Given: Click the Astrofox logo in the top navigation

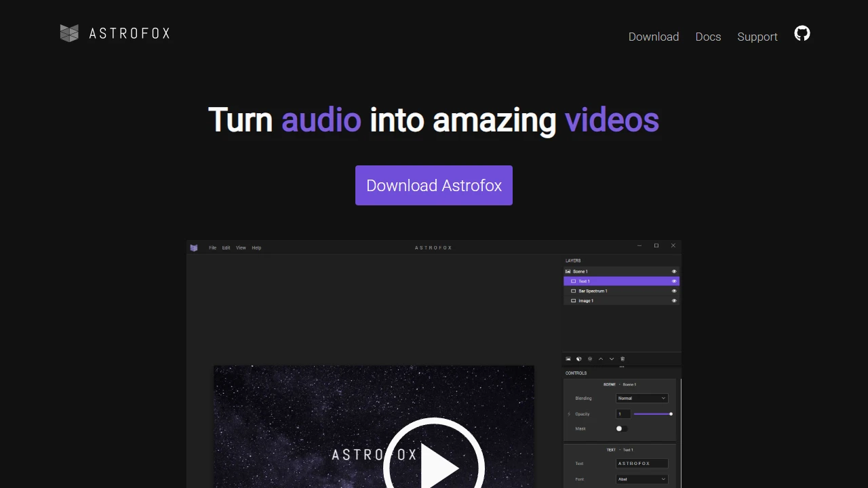Looking at the screenshot, I should pyautogui.click(x=114, y=33).
